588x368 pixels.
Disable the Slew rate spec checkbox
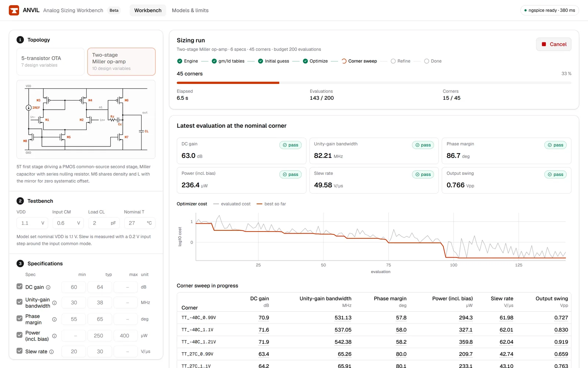tap(19, 351)
